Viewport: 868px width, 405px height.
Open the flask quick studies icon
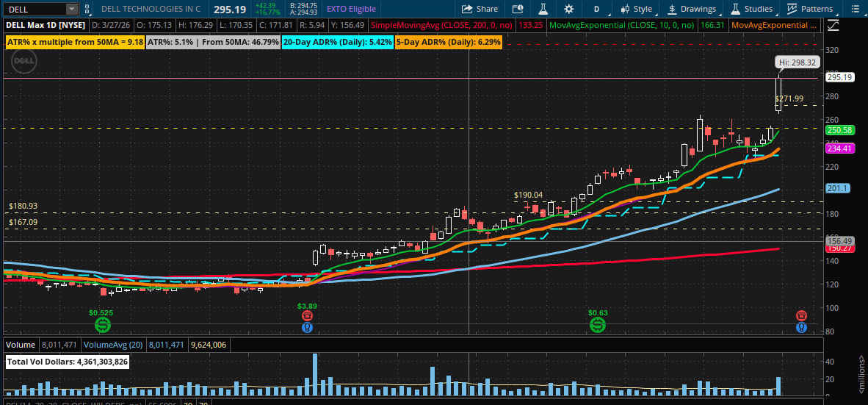(x=543, y=9)
